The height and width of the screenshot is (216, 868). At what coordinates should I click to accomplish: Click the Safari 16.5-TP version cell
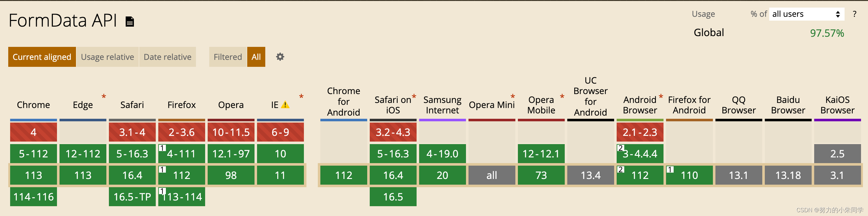click(132, 197)
